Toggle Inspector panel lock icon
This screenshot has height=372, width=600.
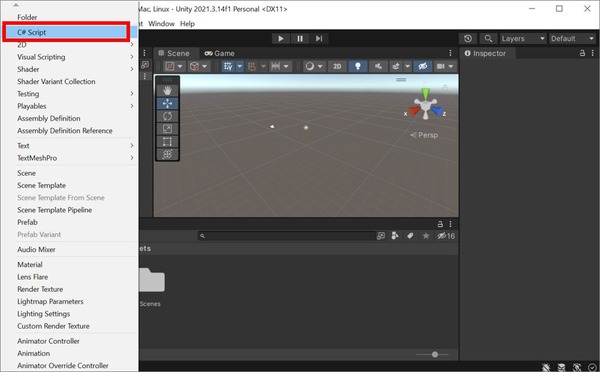582,53
